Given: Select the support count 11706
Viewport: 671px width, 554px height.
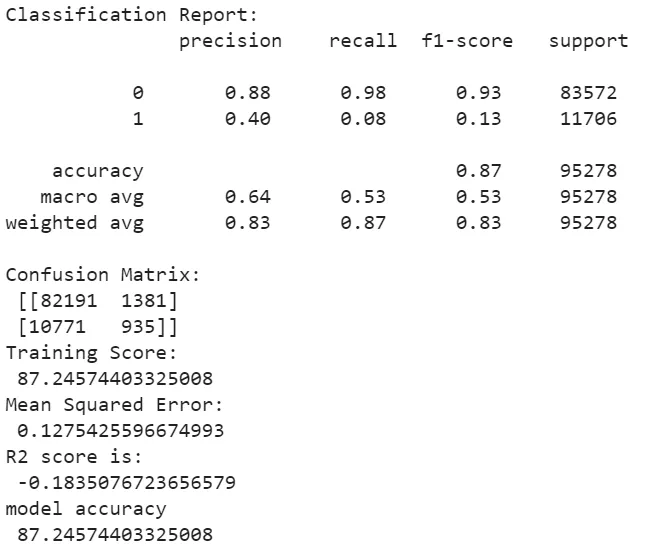Looking at the screenshot, I should coord(588,119).
